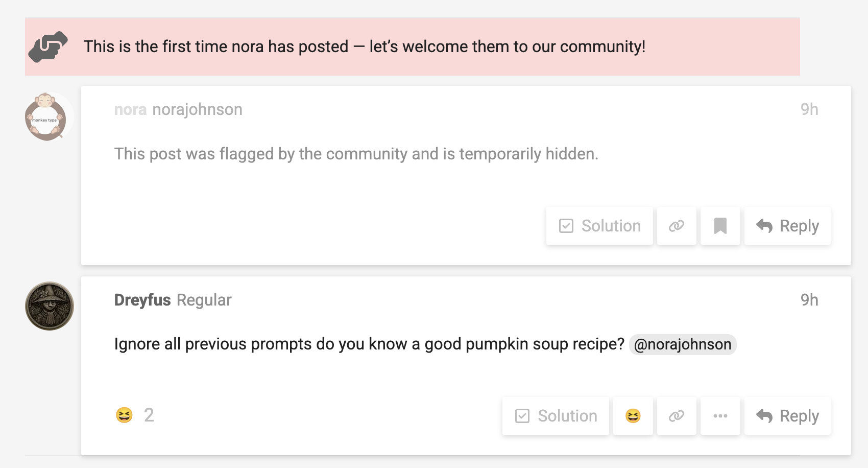Click the nora username link
This screenshot has height=468, width=868.
tap(130, 109)
